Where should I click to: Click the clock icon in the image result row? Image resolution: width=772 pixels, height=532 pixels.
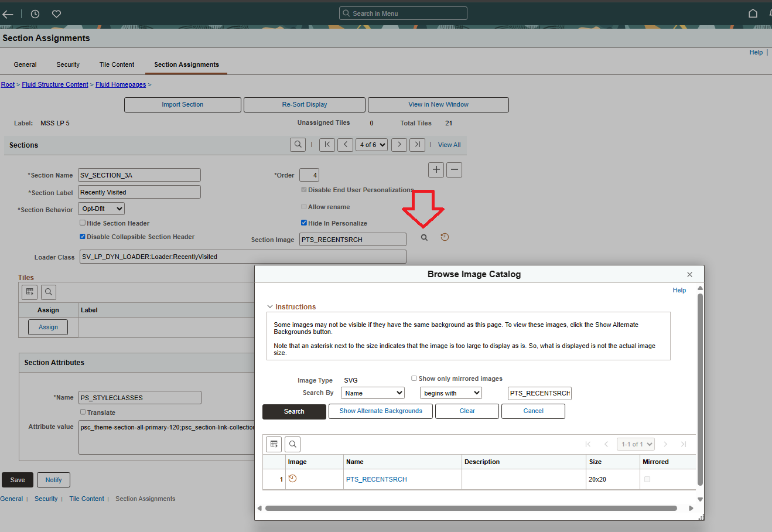[x=293, y=479]
